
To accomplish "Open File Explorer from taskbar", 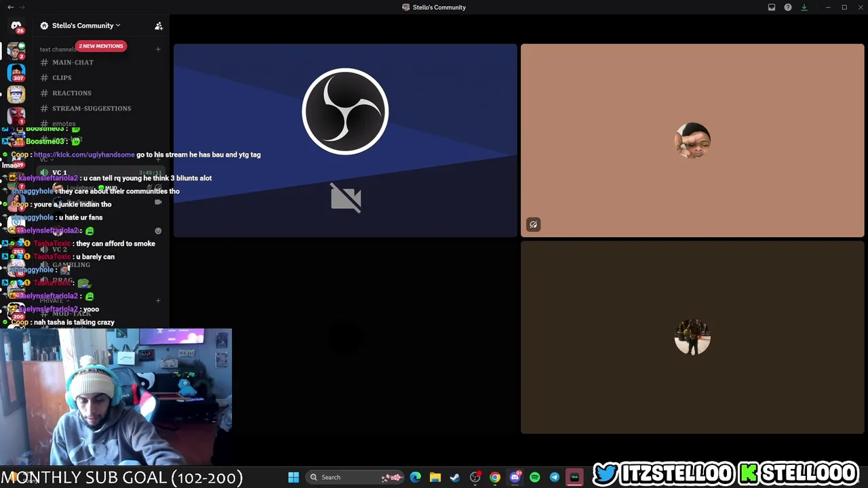I will pos(435,477).
